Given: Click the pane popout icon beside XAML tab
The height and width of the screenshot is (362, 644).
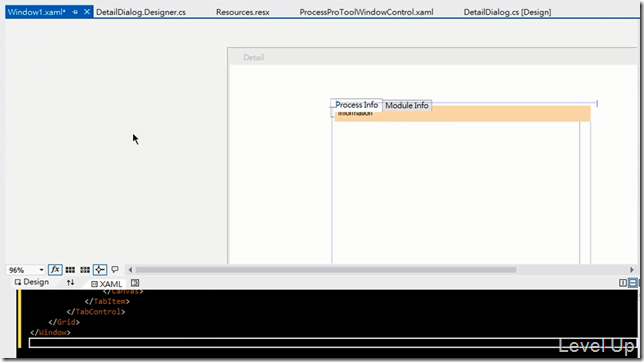Looking at the screenshot, I should point(135,283).
